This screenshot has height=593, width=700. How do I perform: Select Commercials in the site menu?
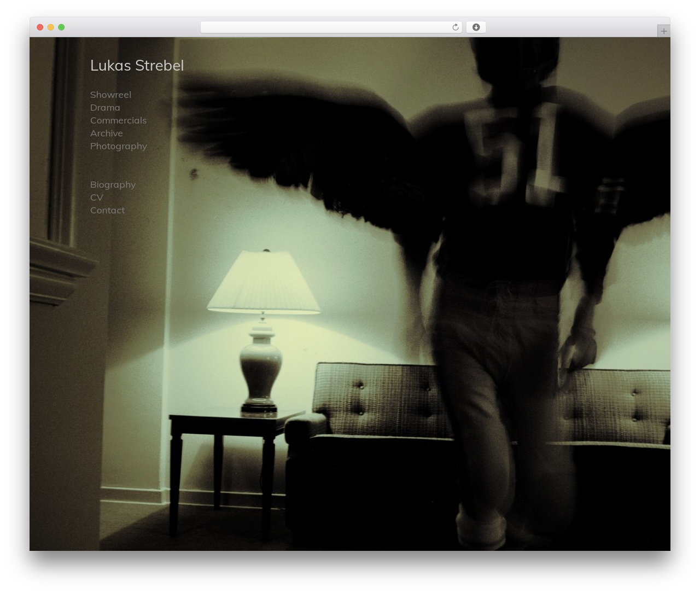118,120
